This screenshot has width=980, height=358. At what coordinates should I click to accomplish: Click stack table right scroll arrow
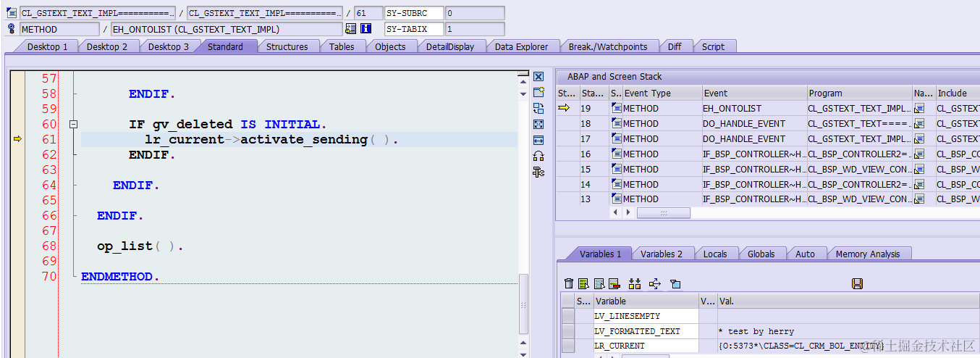click(628, 213)
